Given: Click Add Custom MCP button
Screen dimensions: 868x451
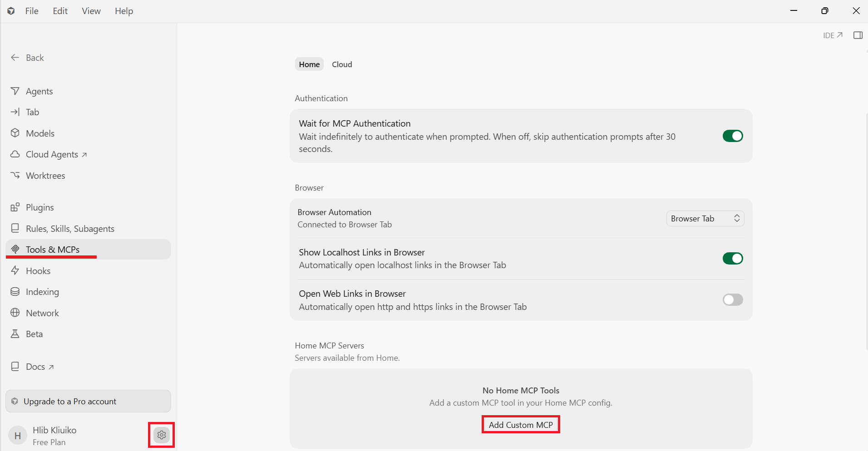Looking at the screenshot, I should coord(521,425).
